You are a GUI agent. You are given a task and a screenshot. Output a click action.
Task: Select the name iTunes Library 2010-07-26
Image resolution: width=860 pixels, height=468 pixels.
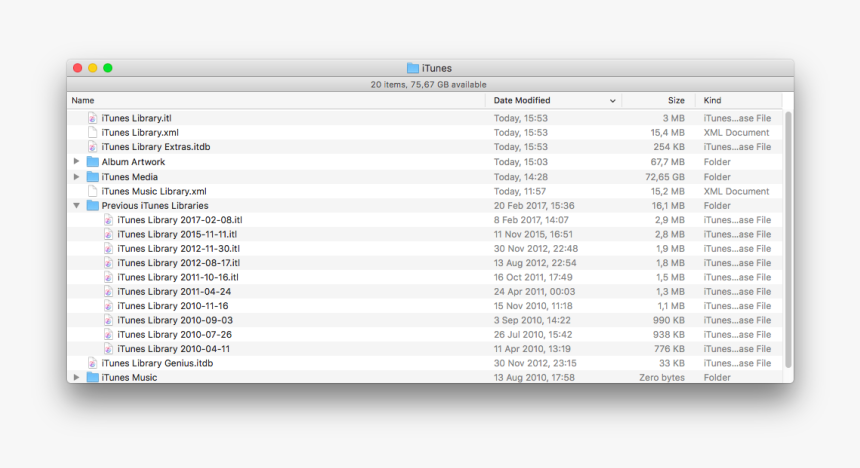(x=174, y=334)
